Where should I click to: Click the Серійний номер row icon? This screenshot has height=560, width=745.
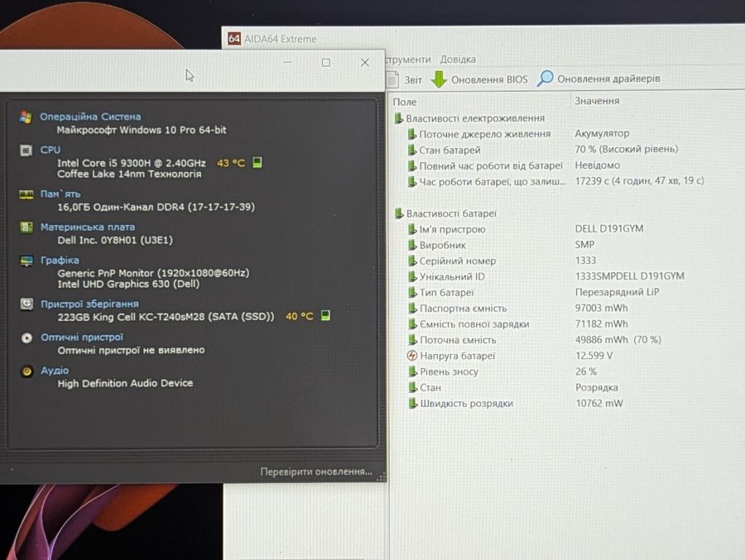[x=412, y=261]
